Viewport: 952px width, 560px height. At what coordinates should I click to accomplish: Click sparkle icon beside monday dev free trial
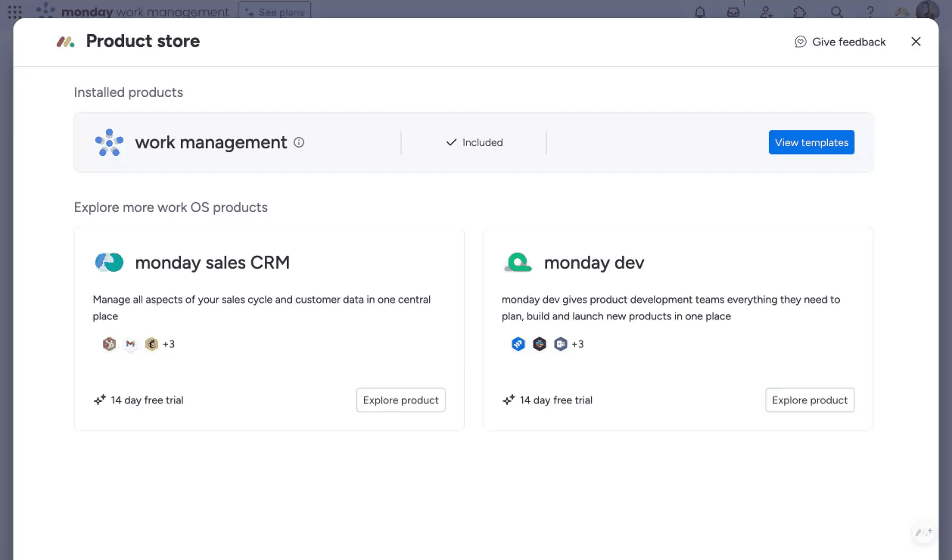[x=509, y=400]
